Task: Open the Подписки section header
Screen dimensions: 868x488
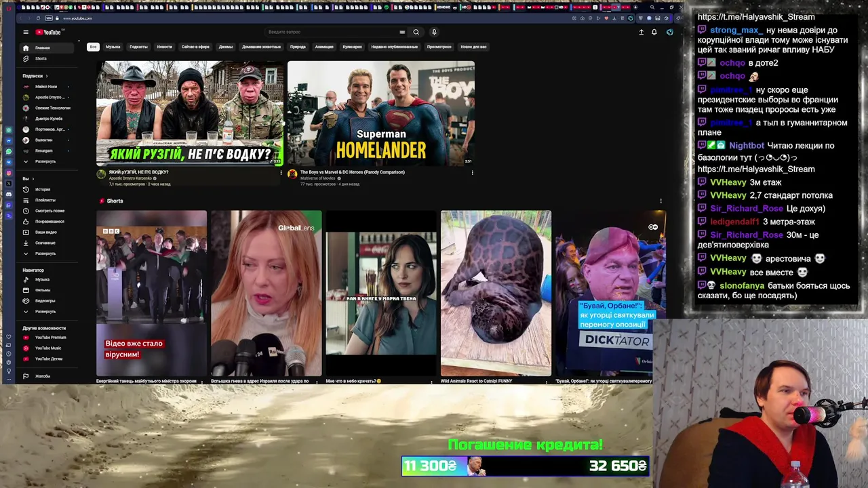Action: [x=34, y=76]
